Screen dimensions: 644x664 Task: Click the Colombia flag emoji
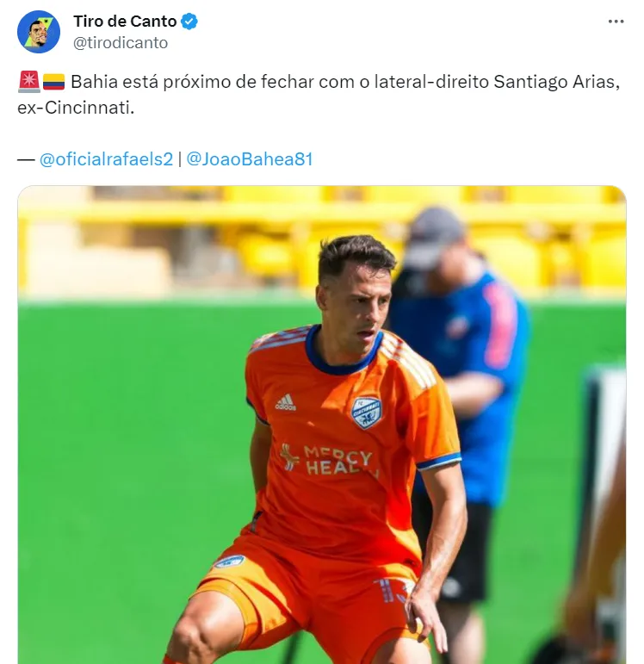[x=53, y=82]
